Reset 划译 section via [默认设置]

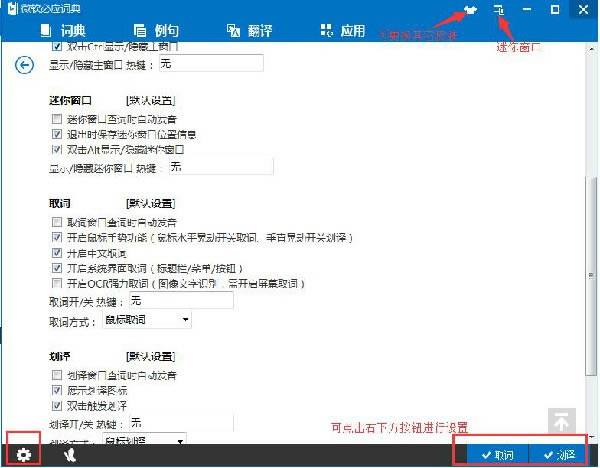(x=150, y=356)
